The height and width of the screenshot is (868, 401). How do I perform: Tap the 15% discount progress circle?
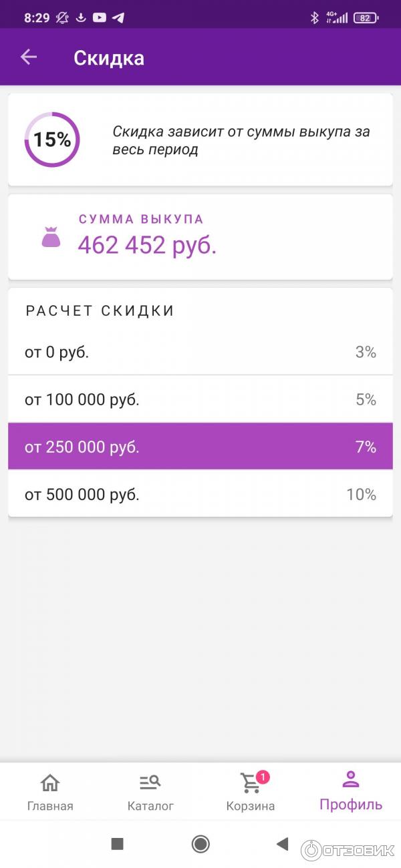click(52, 140)
